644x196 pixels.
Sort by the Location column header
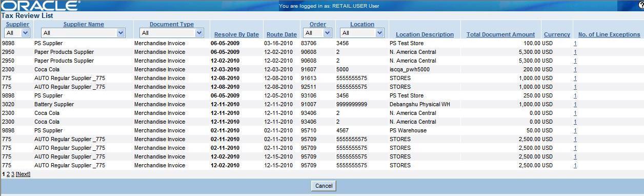pos(362,24)
